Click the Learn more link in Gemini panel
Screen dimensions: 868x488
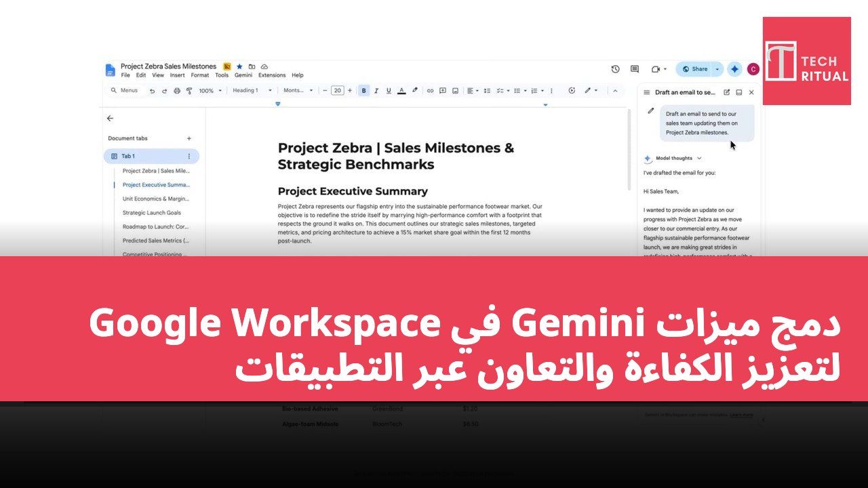(x=741, y=414)
